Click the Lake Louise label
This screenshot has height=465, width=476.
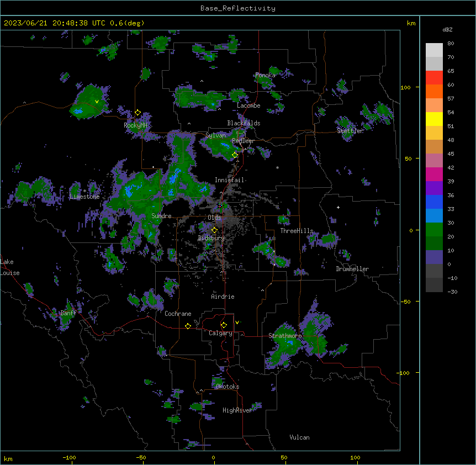point(10,267)
